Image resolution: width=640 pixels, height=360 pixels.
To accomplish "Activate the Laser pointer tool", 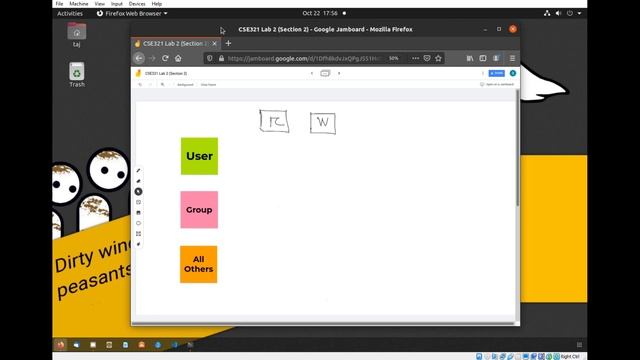I will pos(138,244).
